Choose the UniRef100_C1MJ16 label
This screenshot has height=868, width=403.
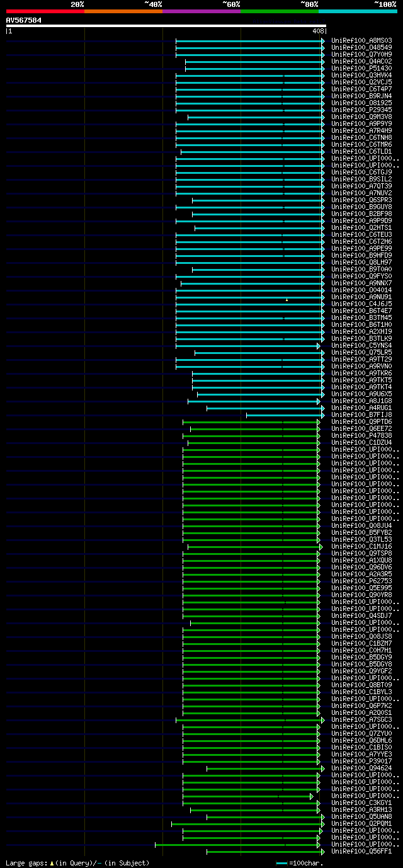361,546
